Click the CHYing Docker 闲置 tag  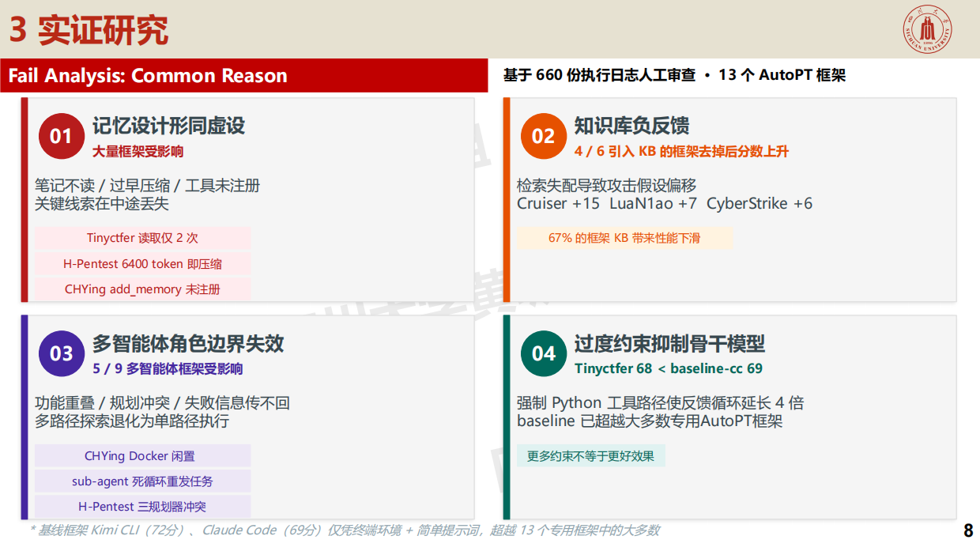pyautogui.click(x=142, y=455)
